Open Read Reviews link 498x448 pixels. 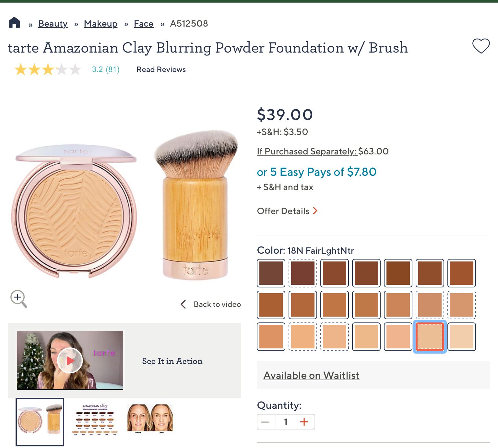coord(161,69)
